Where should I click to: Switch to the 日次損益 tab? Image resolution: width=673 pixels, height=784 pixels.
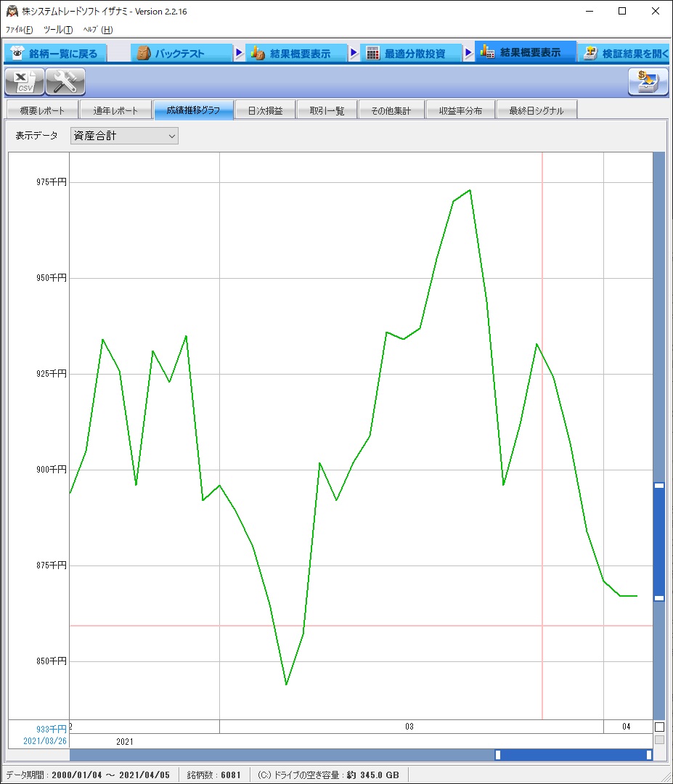[x=265, y=111]
